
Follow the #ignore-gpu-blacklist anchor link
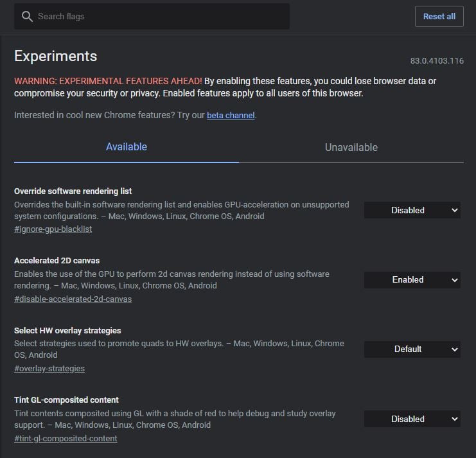(53, 229)
